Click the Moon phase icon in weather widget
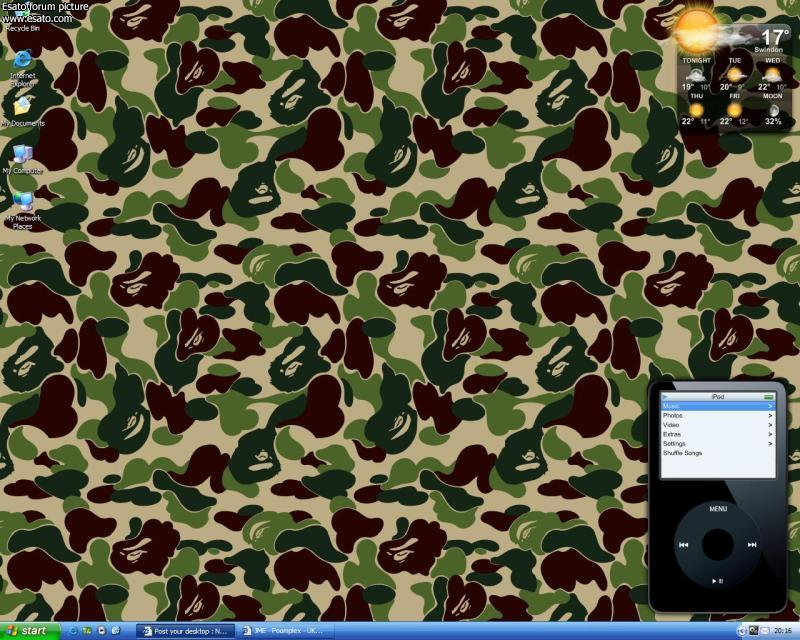800x640 pixels. click(773, 108)
